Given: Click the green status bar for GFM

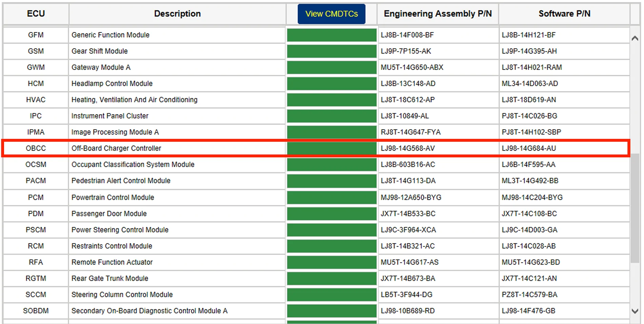Looking at the screenshot, I should [x=331, y=35].
